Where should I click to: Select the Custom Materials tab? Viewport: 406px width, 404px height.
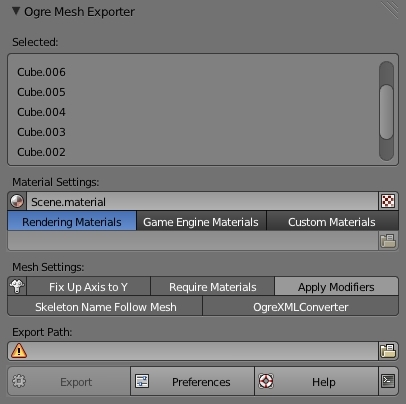click(x=332, y=222)
